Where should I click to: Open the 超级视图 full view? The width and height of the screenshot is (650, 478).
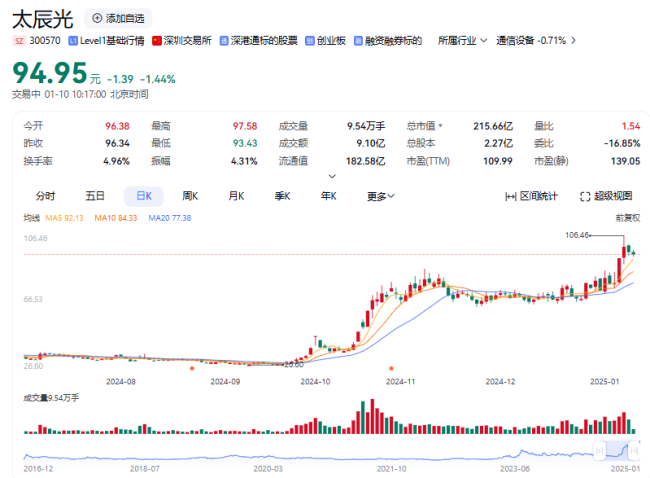pyautogui.click(x=606, y=196)
